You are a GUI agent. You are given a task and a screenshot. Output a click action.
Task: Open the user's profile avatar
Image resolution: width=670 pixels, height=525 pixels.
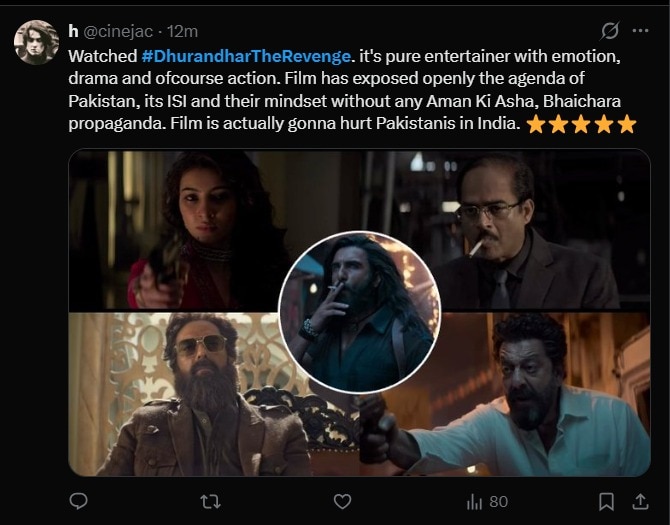tap(36, 42)
